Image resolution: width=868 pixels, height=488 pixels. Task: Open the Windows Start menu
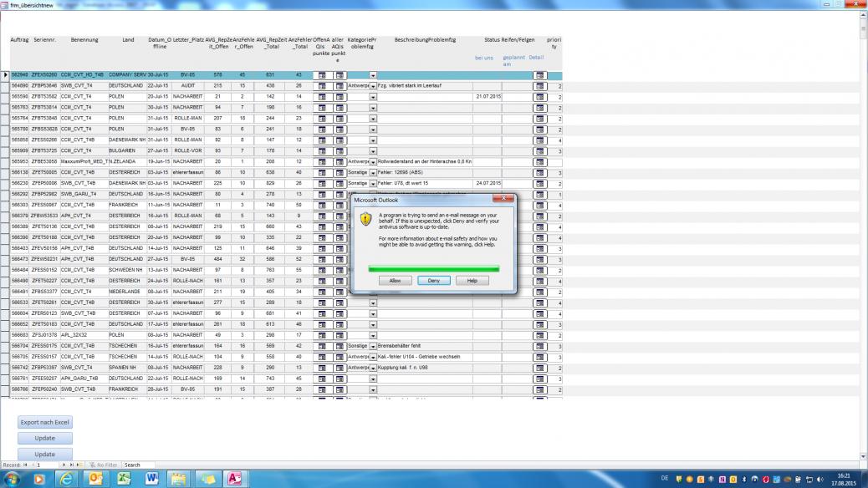point(11,479)
